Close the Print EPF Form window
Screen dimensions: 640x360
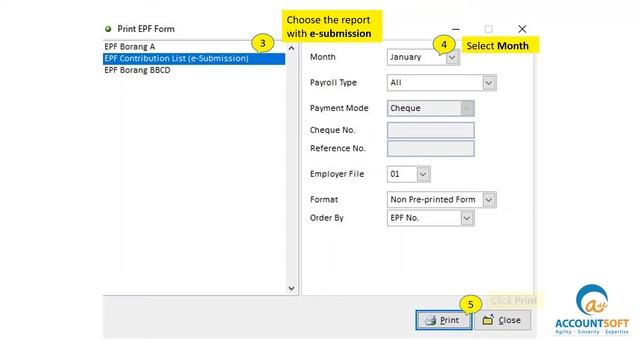click(x=522, y=29)
